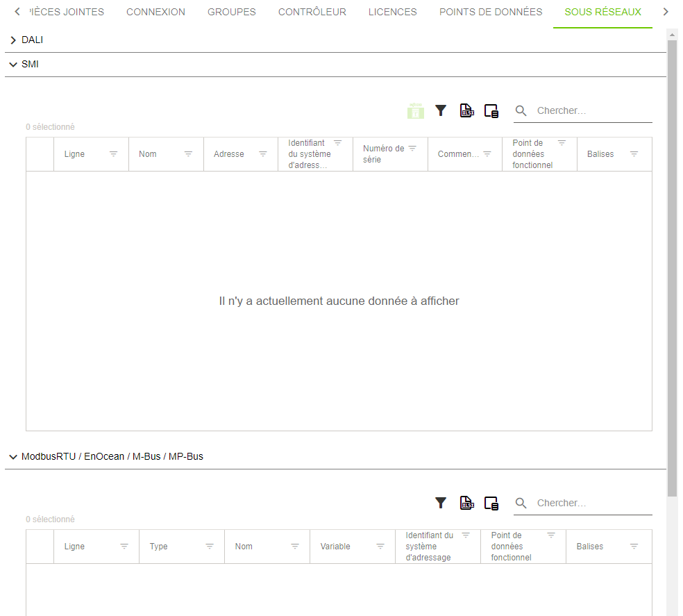Sort SMI table by Nom header
Screen dimensions: 683x616
click(x=148, y=154)
